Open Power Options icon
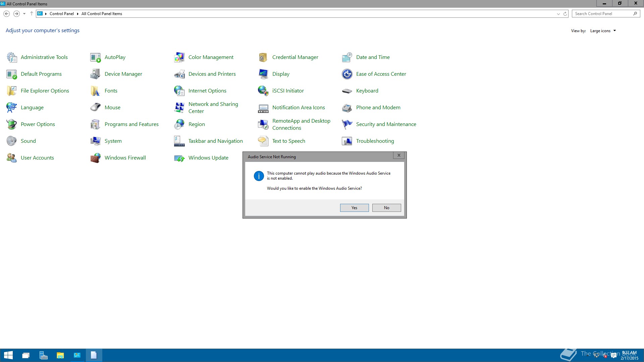 (x=12, y=124)
